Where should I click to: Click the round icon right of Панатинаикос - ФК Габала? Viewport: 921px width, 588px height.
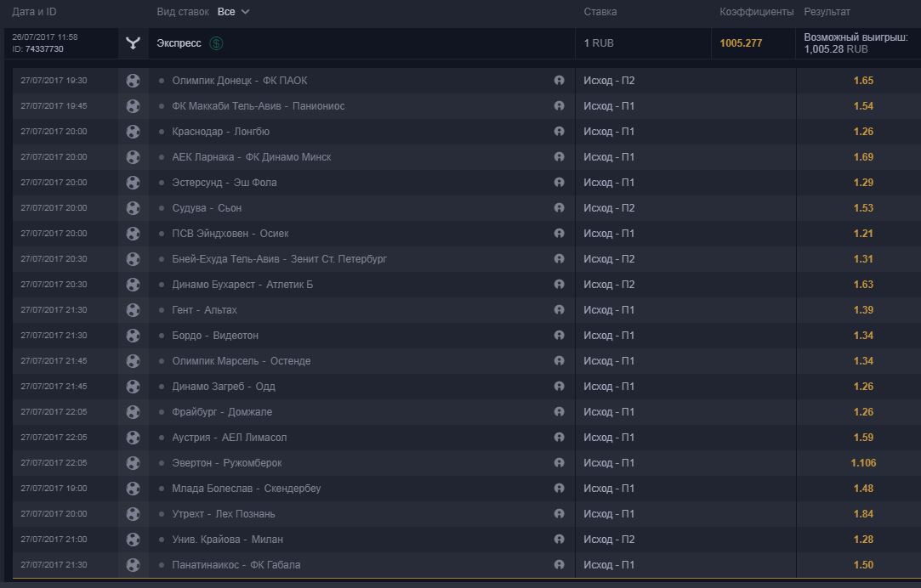pos(559,565)
